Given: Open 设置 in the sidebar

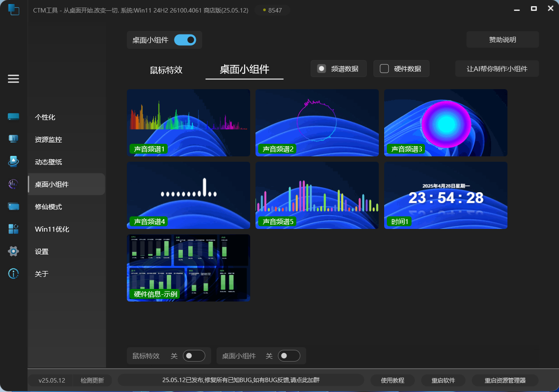Looking at the screenshot, I should coord(66,251).
